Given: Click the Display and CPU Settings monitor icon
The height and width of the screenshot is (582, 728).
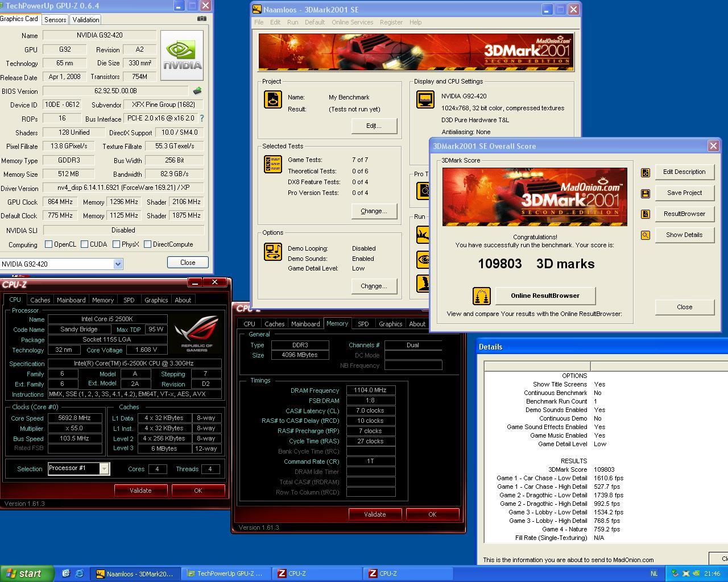Looking at the screenshot, I should point(425,99).
